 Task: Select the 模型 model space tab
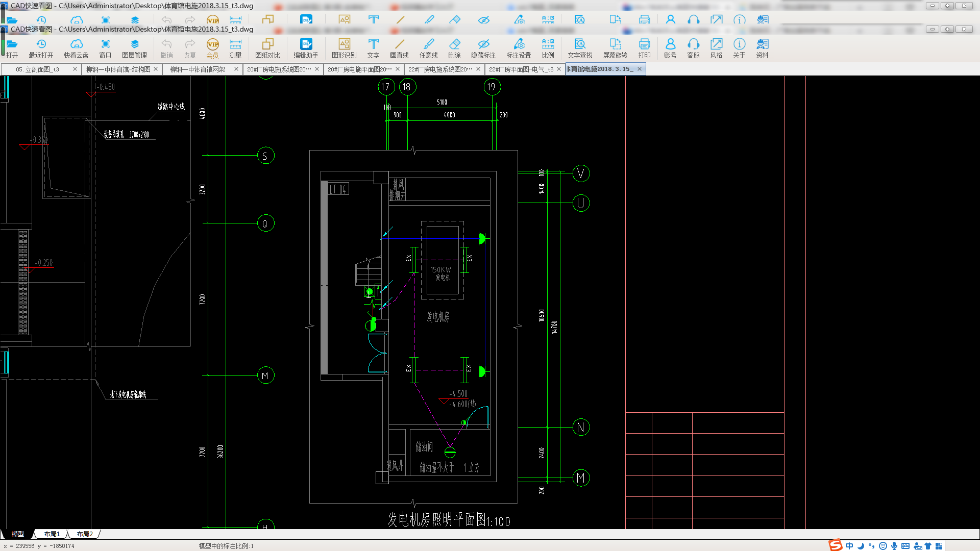18,534
